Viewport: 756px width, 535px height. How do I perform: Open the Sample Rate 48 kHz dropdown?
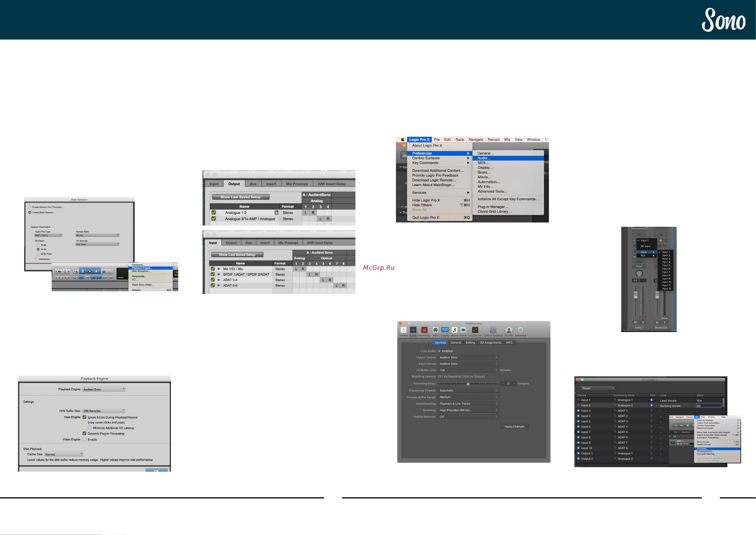97,235
